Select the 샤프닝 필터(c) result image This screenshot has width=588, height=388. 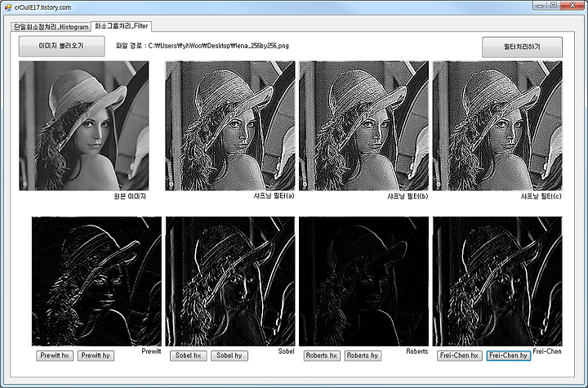coord(497,126)
